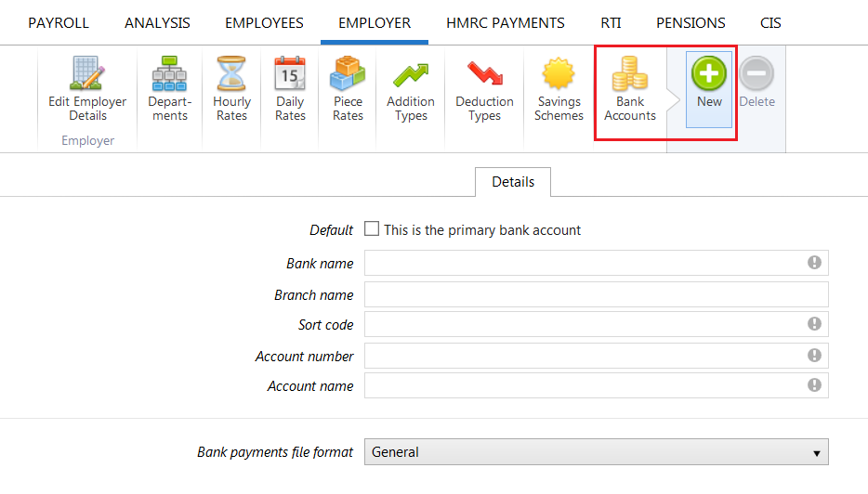
Task: Tick the primary bank account checkbox
Action: point(372,228)
